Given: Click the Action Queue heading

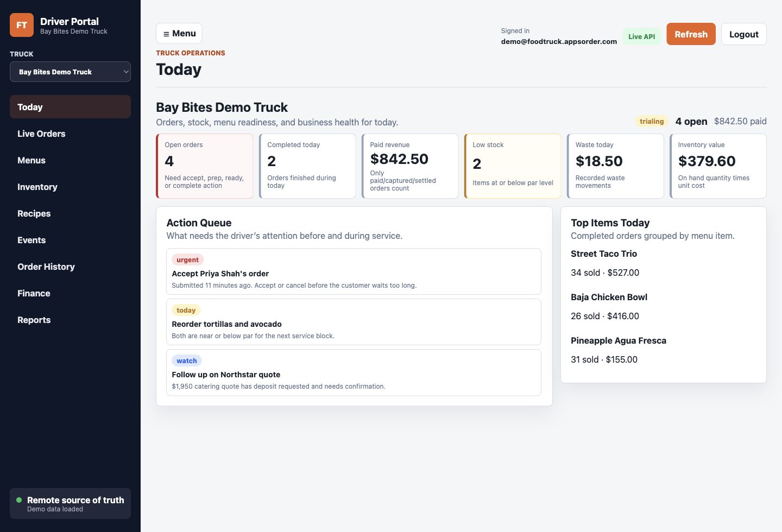Looking at the screenshot, I should click(x=199, y=223).
